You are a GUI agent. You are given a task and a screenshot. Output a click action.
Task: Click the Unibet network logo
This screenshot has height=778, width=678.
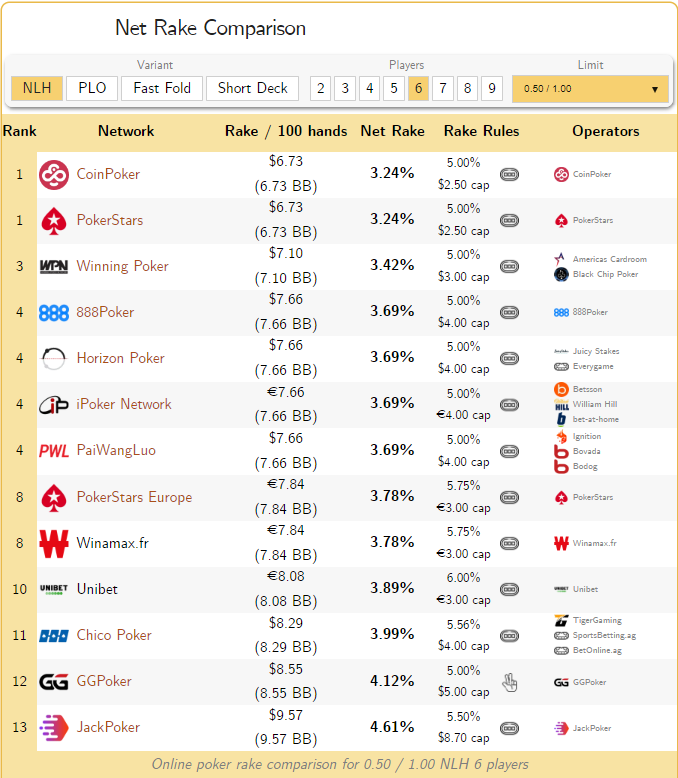tap(54, 589)
